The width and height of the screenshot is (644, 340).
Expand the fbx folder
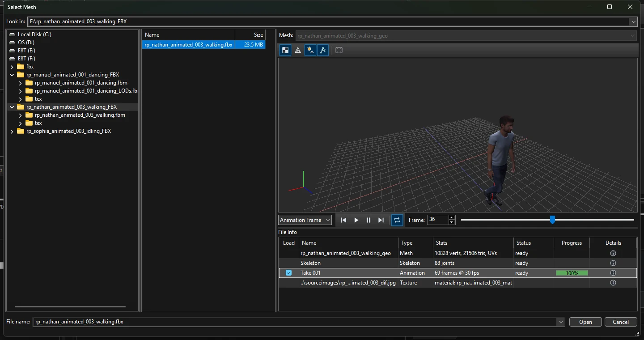(12, 67)
